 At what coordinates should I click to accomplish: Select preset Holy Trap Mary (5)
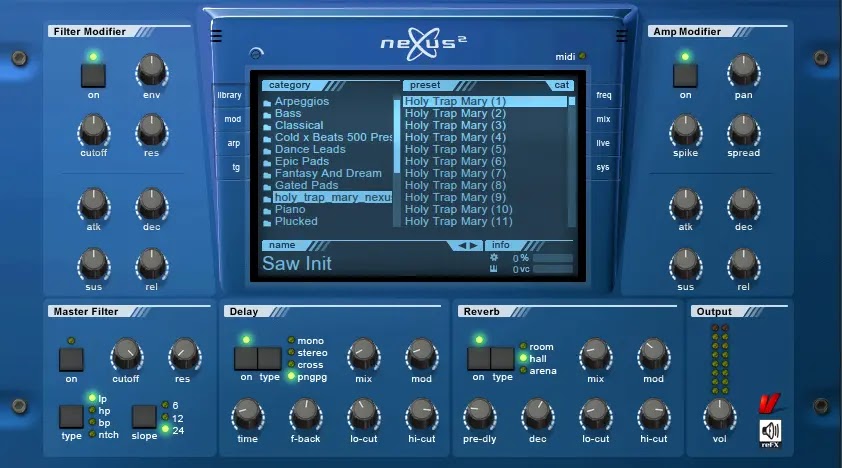click(455, 149)
